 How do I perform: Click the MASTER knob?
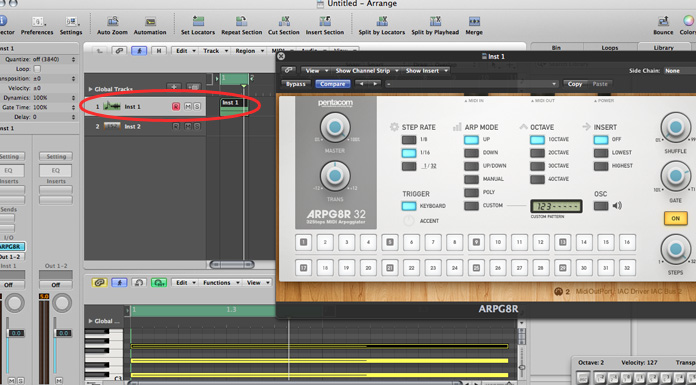click(335, 127)
